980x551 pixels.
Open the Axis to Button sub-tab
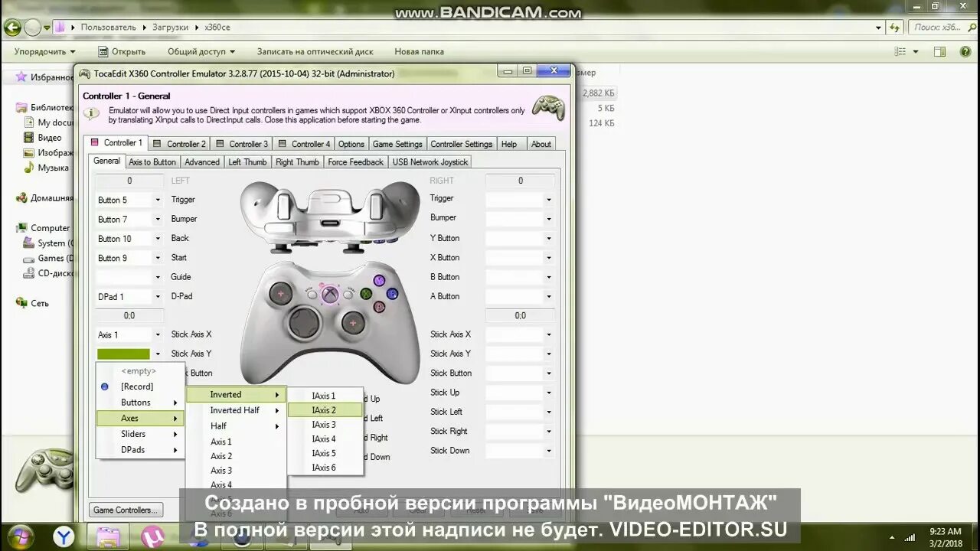tap(152, 162)
